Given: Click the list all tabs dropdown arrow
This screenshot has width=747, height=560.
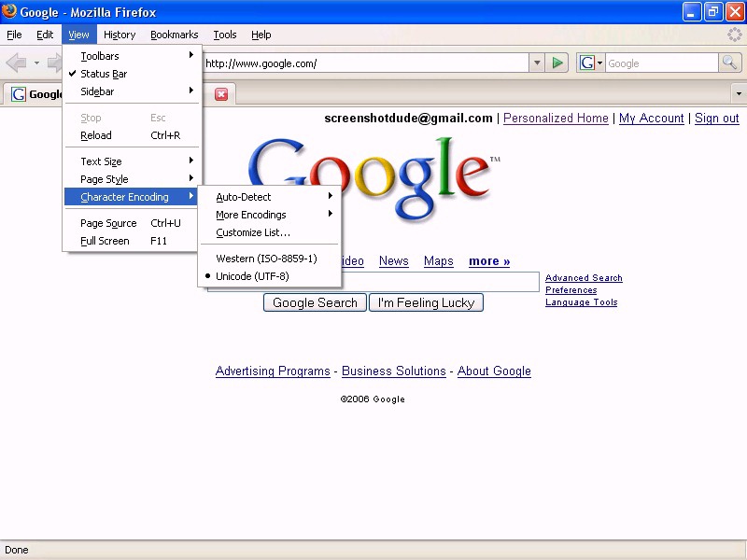Looking at the screenshot, I should pyautogui.click(x=739, y=94).
